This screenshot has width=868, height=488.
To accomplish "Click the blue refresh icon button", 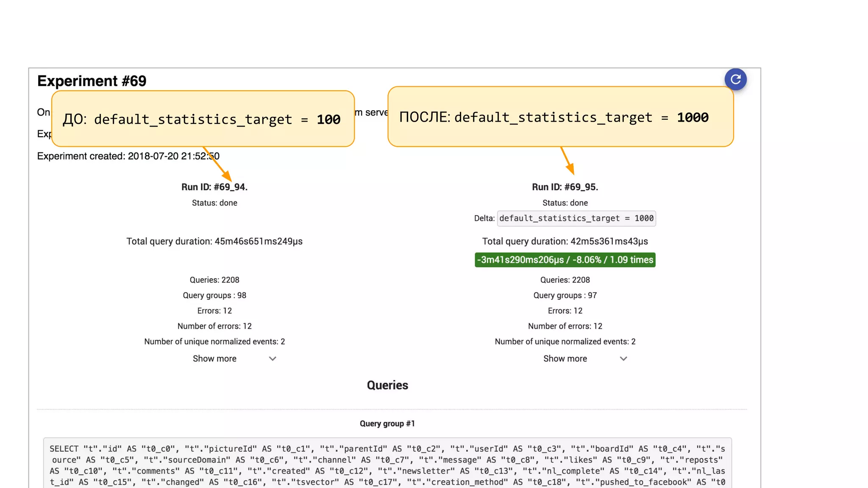I will [735, 79].
